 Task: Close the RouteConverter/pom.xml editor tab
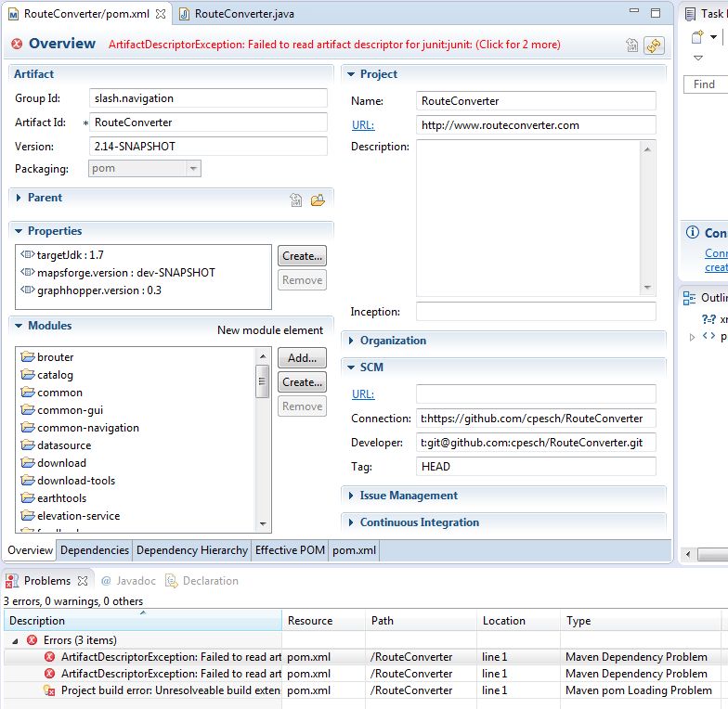(161, 14)
